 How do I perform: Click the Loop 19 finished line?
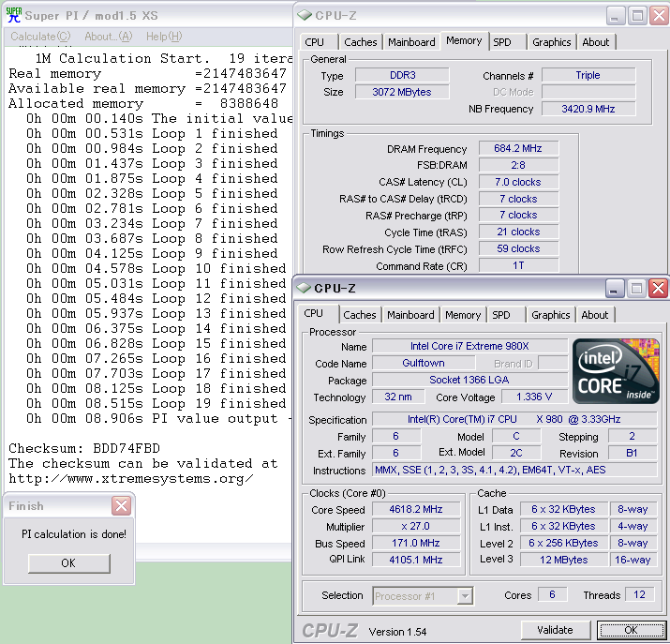[156, 403]
